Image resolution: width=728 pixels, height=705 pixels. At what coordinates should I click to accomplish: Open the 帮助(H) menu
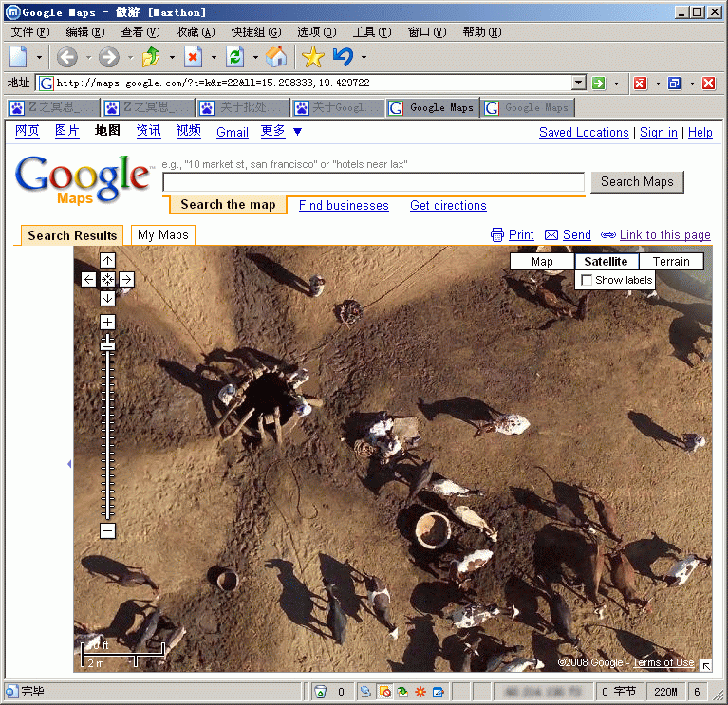point(482,32)
